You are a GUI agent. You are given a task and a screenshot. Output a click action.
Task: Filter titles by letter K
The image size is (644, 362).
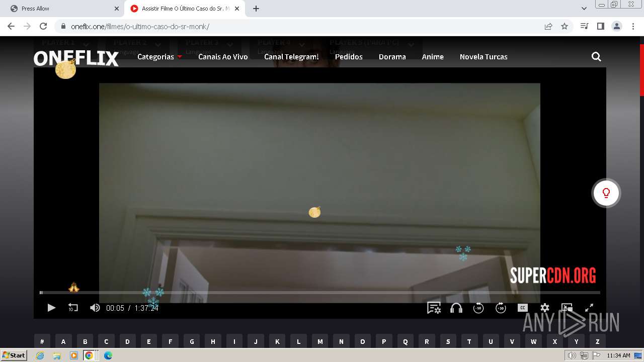coord(277,341)
